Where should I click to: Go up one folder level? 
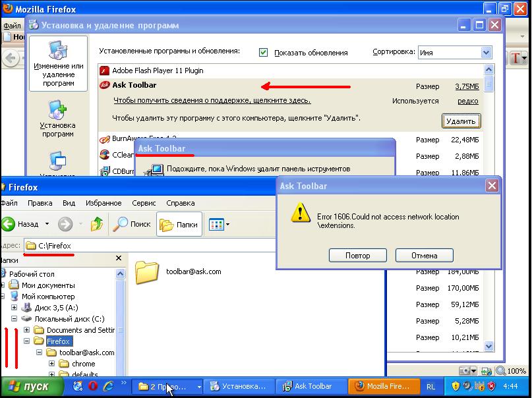click(x=97, y=224)
